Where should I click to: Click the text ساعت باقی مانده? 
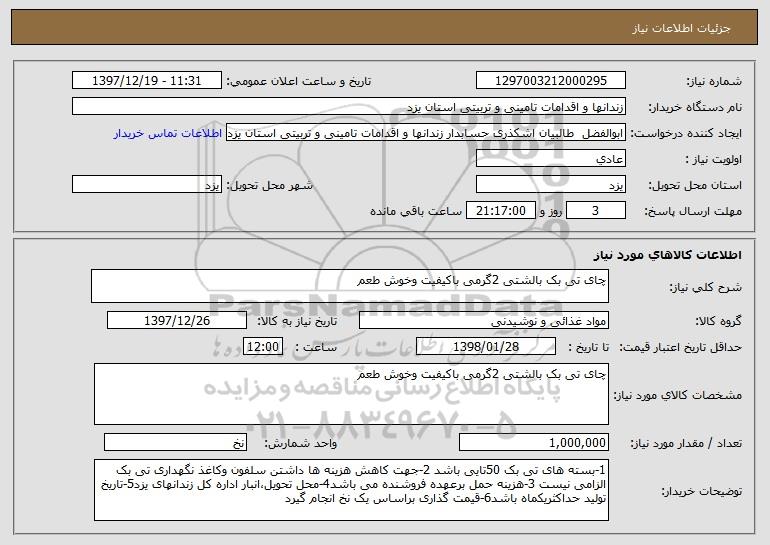[416, 211]
